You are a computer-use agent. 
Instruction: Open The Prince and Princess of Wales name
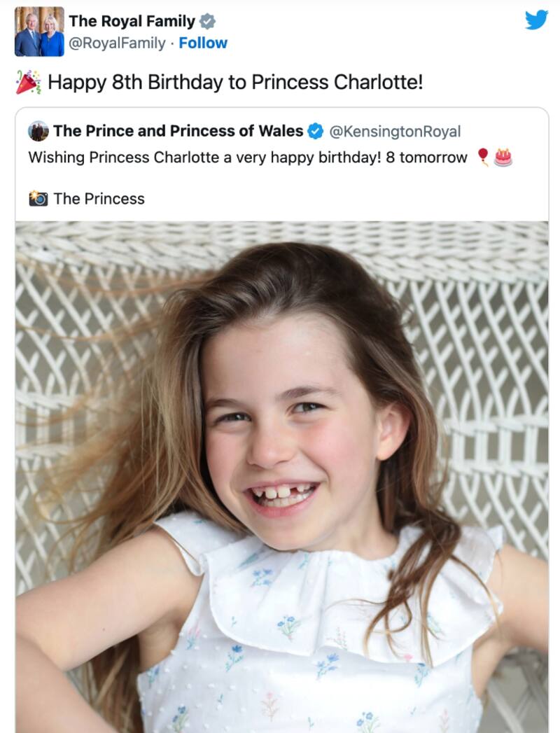pos(178,131)
